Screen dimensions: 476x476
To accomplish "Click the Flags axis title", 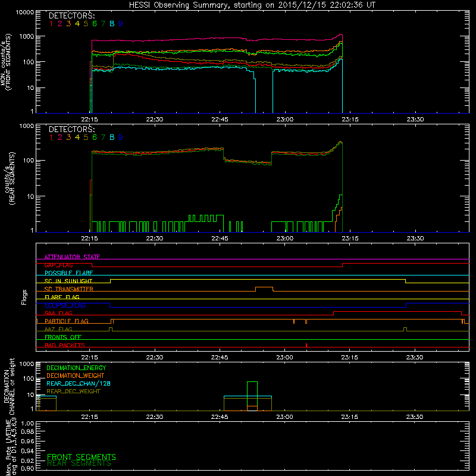I will click(24, 297).
